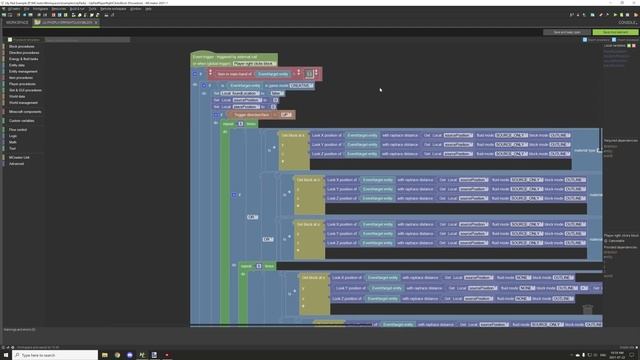Collapse the top-level if block toggle

[x=195, y=74]
